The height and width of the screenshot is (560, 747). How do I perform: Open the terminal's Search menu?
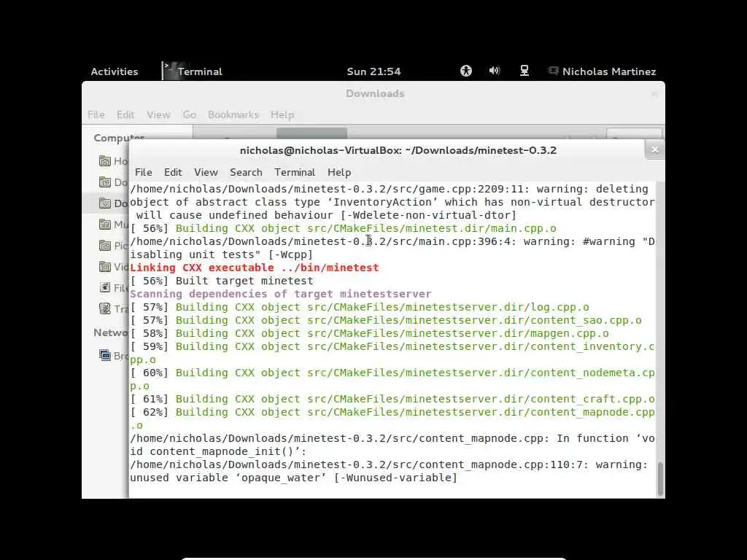[x=246, y=172]
